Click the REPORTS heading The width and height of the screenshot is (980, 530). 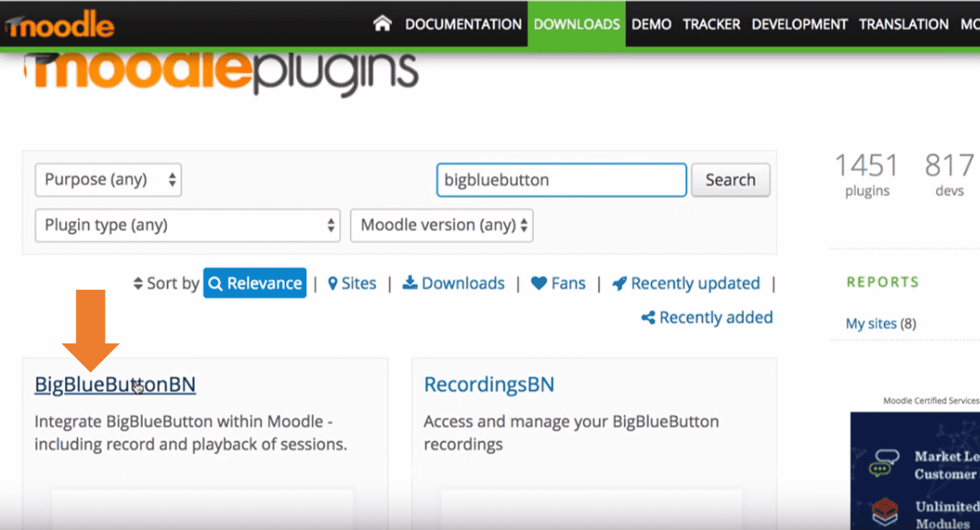coord(883,282)
